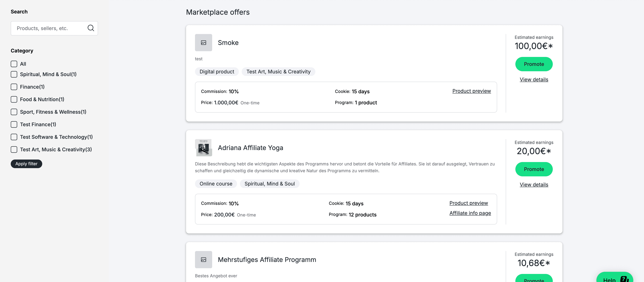Toggle Test Software & Technology checkbox
Screen dimensions: 644x282
coord(14,137)
